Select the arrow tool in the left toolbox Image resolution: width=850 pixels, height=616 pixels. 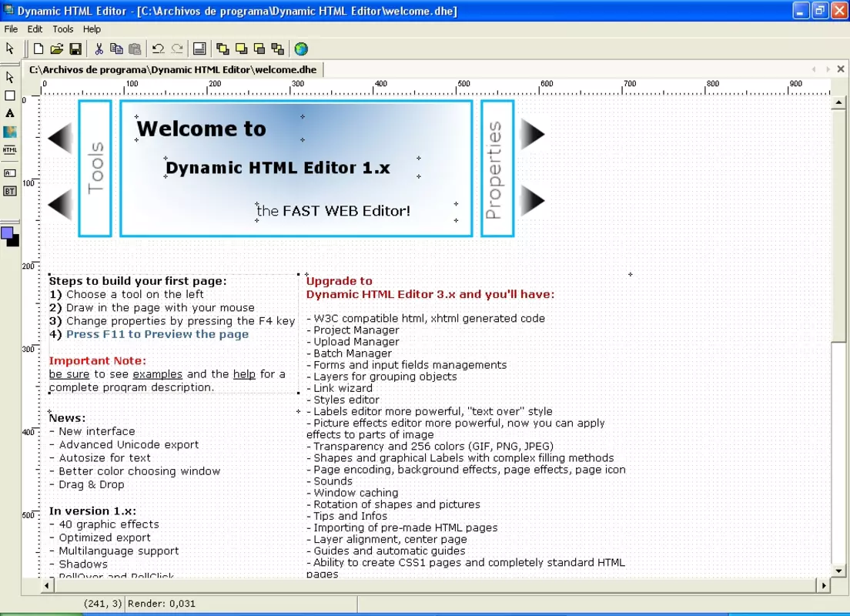10,77
